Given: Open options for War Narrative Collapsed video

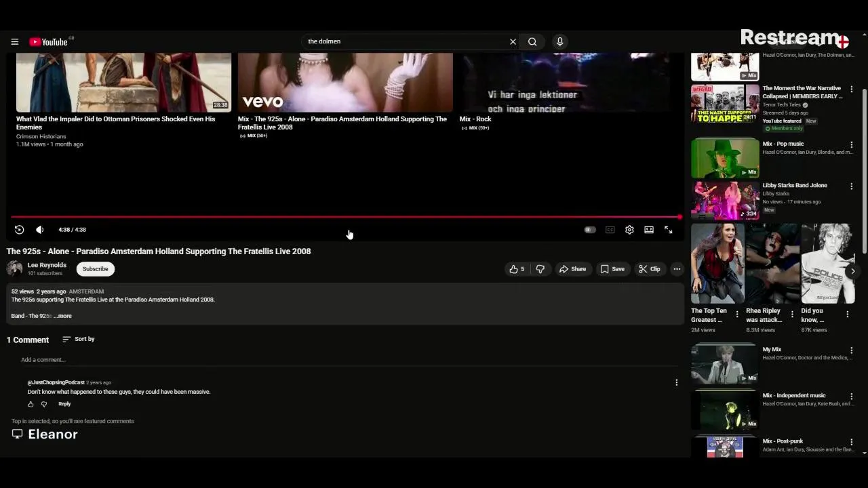Looking at the screenshot, I should [852, 89].
